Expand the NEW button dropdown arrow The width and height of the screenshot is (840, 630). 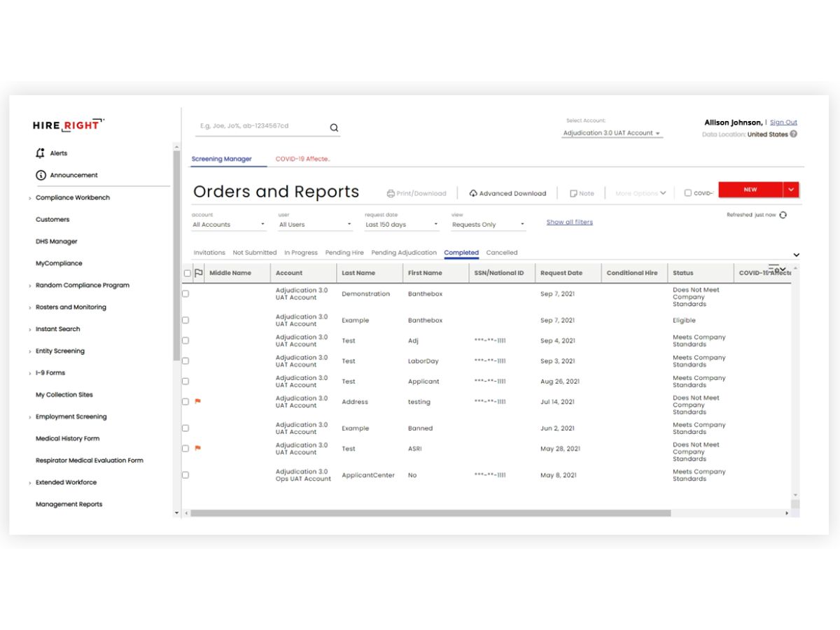point(791,190)
